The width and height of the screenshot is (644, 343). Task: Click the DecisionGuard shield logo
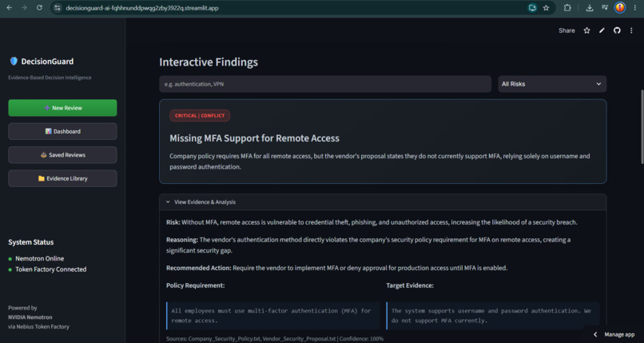(x=14, y=62)
